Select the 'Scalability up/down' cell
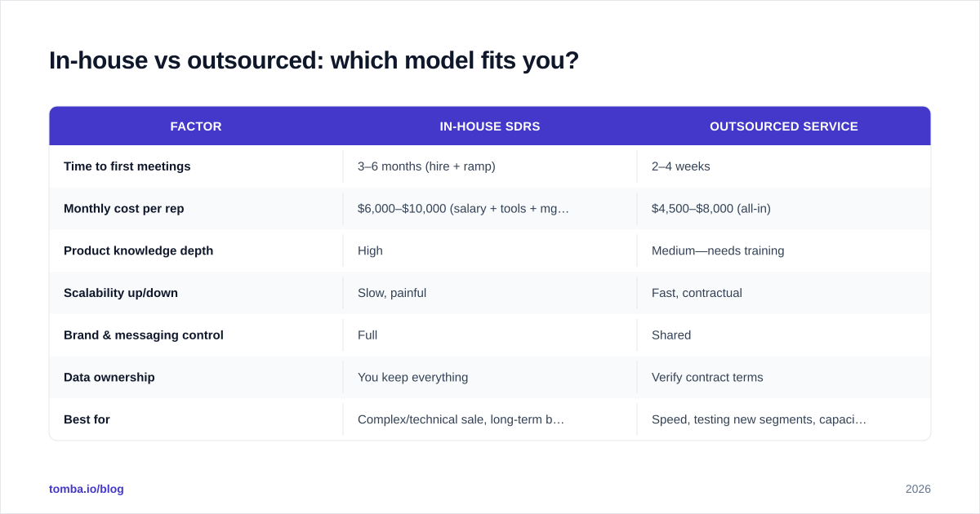The width and height of the screenshot is (980, 514). pyautogui.click(x=196, y=293)
